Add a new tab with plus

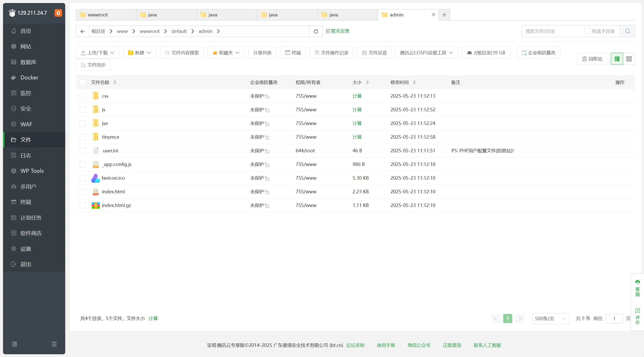pyautogui.click(x=444, y=15)
